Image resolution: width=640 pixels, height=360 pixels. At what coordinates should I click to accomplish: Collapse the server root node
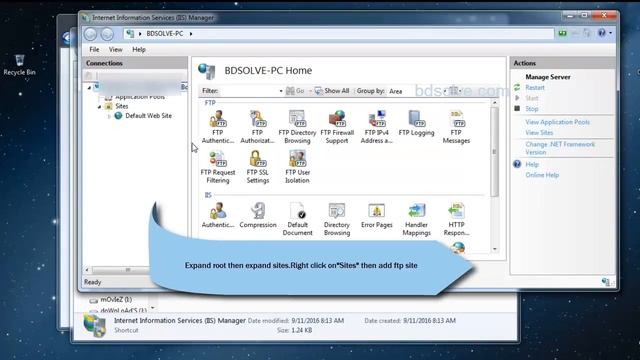[89, 87]
